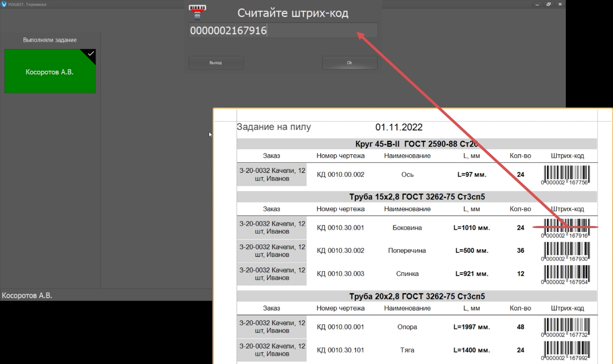Click the length value L=1010 мм.
Screen dimensions: 613x364
[472, 228]
